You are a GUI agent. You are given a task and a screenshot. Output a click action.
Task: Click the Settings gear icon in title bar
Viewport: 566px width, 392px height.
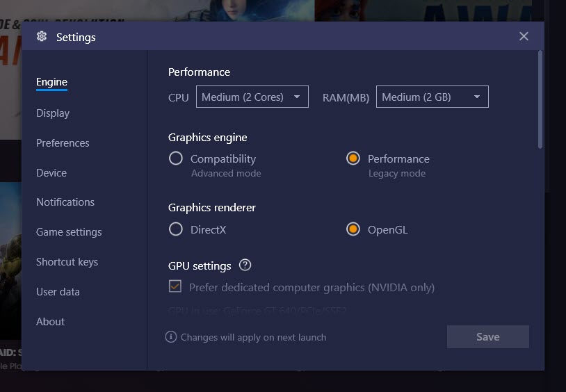point(42,36)
